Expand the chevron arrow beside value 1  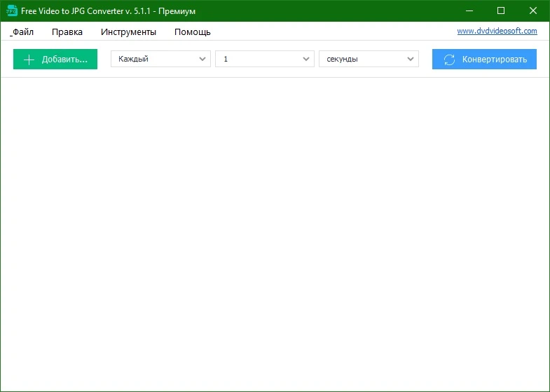point(306,59)
